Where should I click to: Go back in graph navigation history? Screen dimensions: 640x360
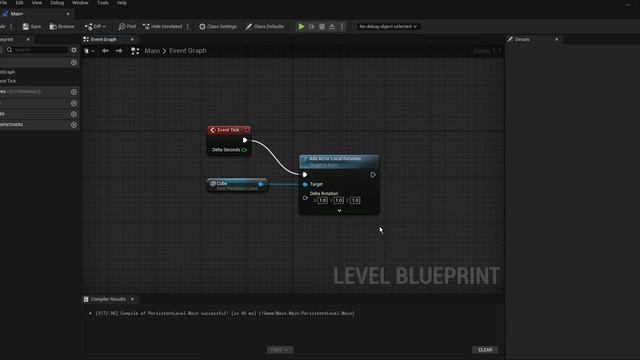105,51
